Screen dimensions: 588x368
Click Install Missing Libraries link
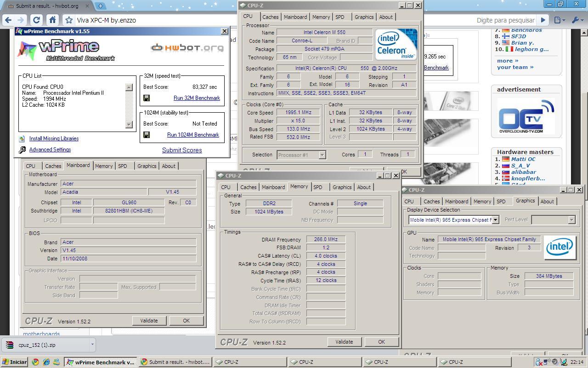click(54, 138)
